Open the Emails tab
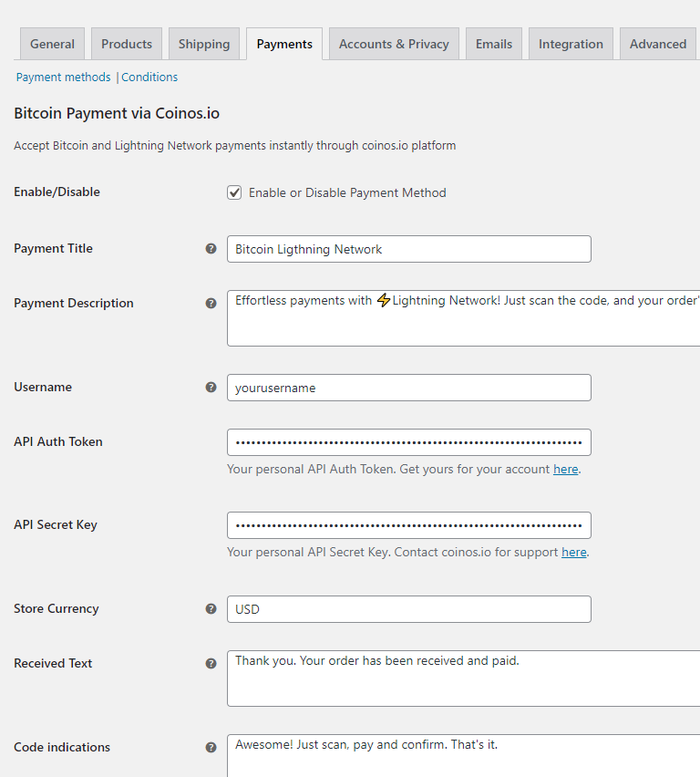The width and height of the screenshot is (700, 777). 494,44
